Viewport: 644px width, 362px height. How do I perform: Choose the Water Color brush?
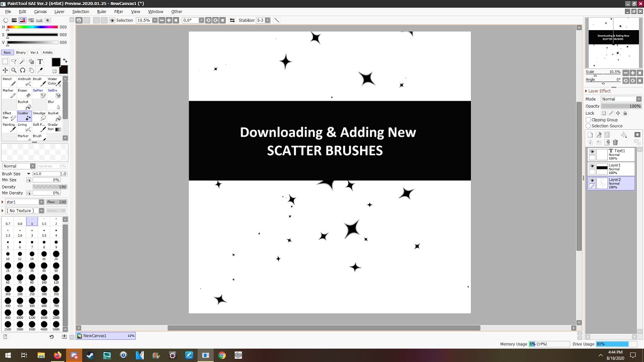coord(54,81)
